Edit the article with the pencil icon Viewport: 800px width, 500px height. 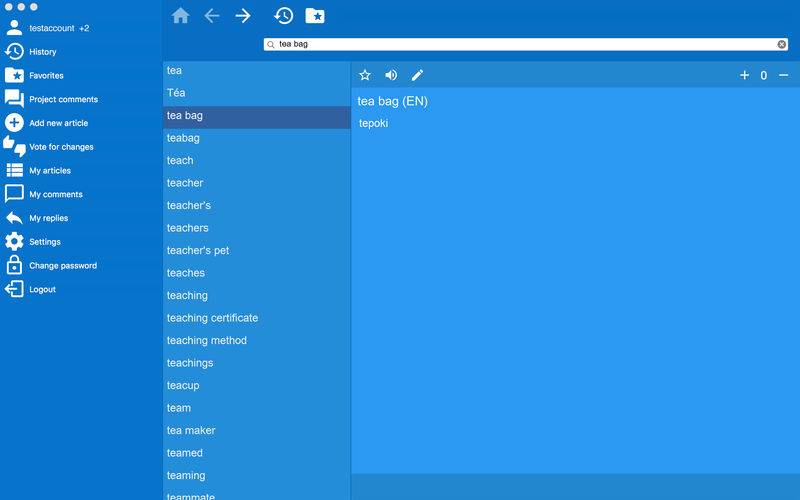[418, 75]
